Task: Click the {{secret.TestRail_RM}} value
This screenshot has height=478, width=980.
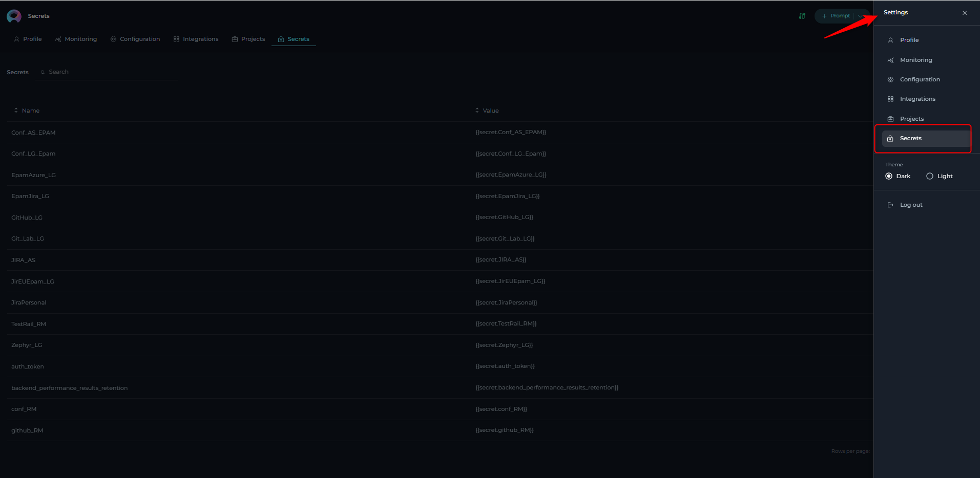Action: pyautogui.click(x=506, y=323)
